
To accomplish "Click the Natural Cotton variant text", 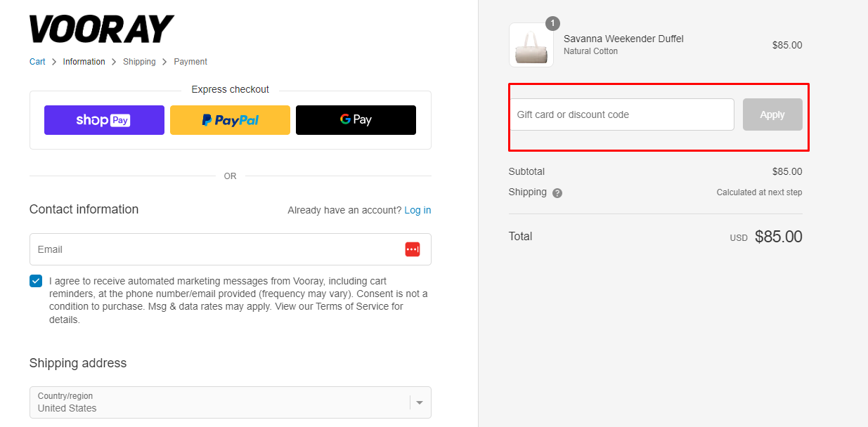I will [590, 51].
